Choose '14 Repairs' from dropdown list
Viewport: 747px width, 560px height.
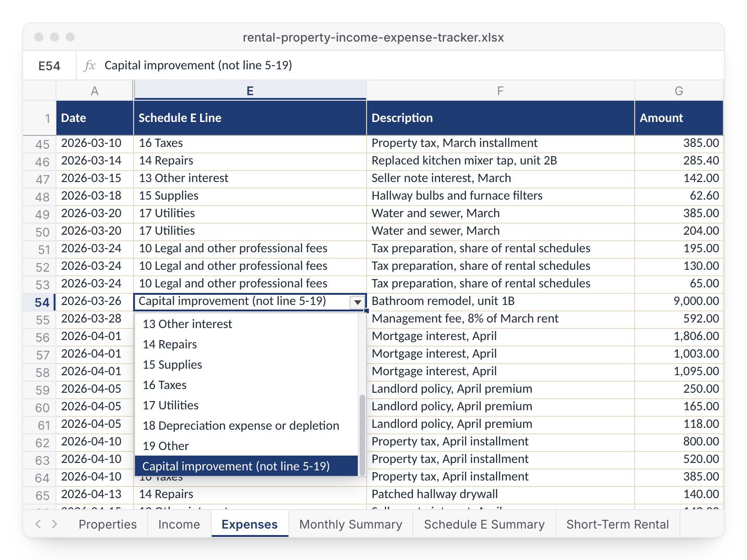tap(246, 344)
